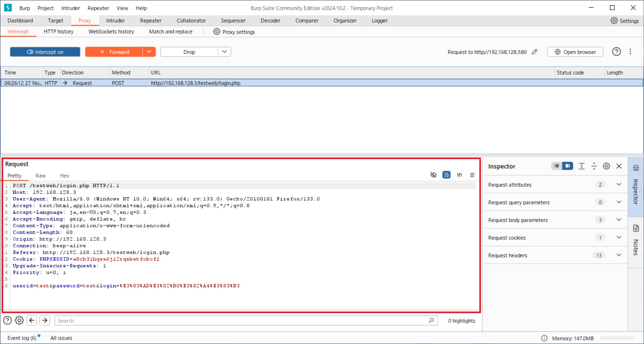Image resolution: width=644 pixels, height=344 pixels.
Task: Open Proxy settings gear
Action: (x=216, y=32)
